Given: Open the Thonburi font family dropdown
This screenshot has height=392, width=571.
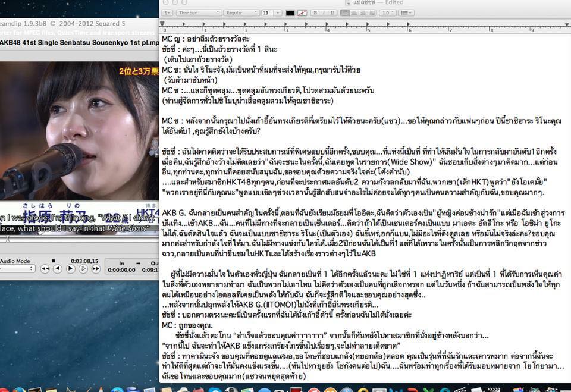Looking at the screenshot, I should [x=199, y=12].
